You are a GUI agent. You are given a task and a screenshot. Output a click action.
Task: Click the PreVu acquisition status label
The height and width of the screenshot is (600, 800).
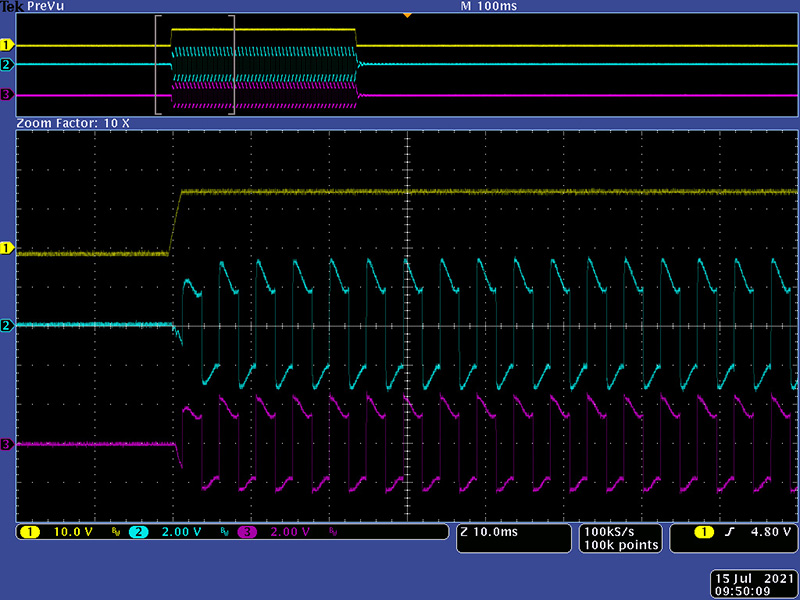pos(43,7)
